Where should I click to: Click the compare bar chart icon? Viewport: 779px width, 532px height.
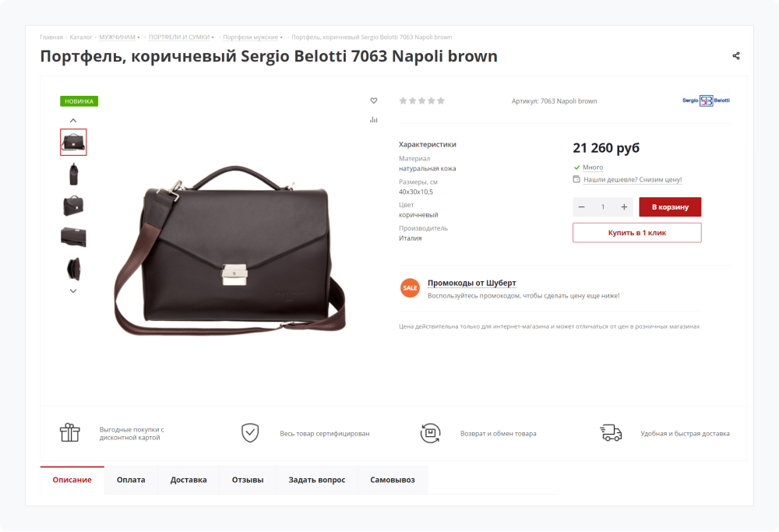click(373, 119)
